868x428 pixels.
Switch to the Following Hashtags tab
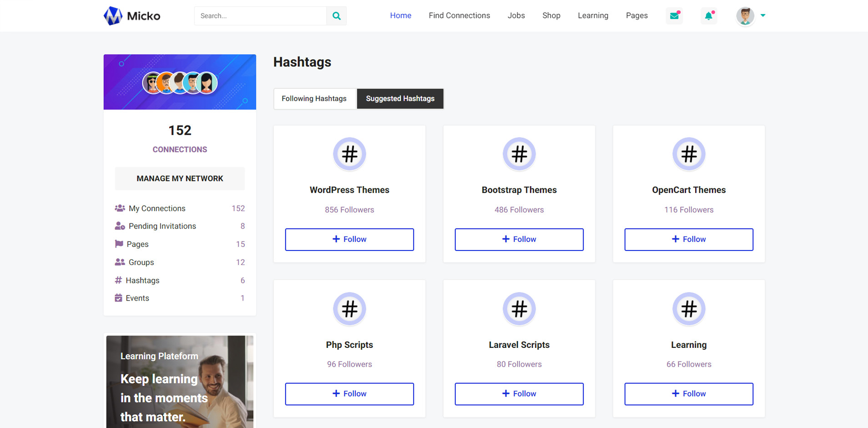pyautogui.click(x=314, y=99)
